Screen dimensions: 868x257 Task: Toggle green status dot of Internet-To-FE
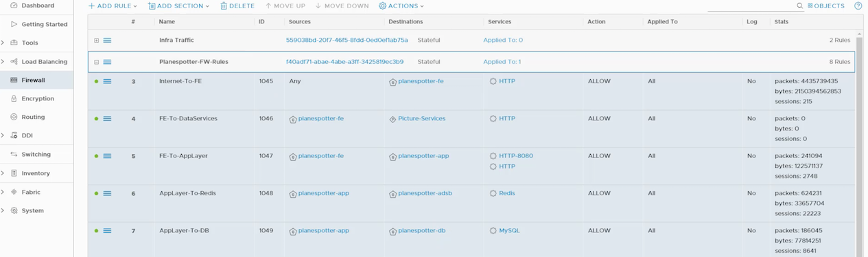click(96, 81)
